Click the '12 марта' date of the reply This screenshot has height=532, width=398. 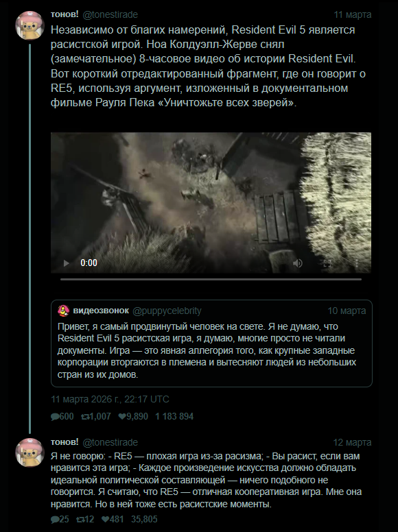(352, 442)
